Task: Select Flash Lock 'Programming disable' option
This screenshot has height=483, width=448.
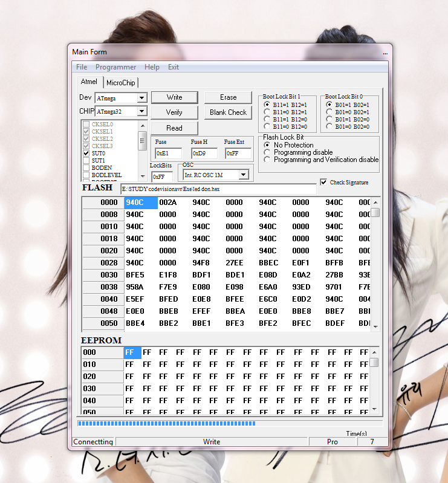Action: [267, 152]
